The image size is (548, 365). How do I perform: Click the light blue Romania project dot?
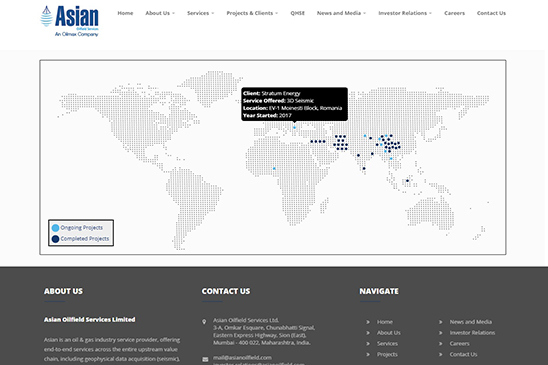294,128
